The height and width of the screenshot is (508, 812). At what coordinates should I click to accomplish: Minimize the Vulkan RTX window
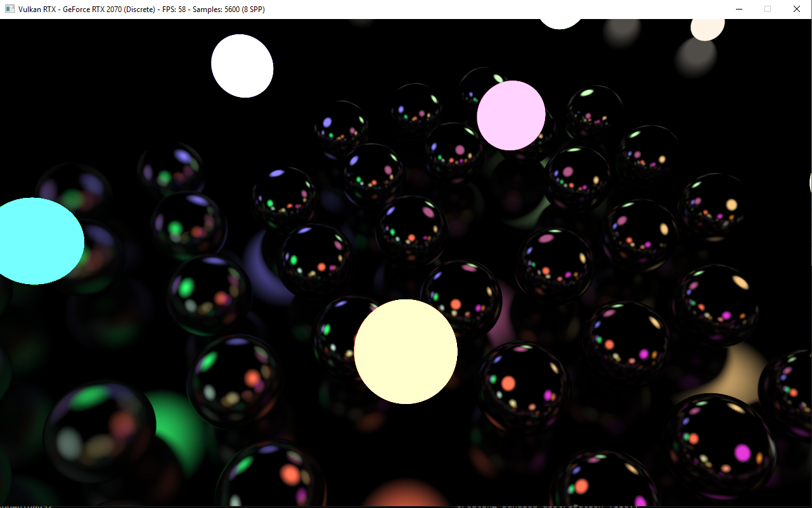[x=738, y=9]
